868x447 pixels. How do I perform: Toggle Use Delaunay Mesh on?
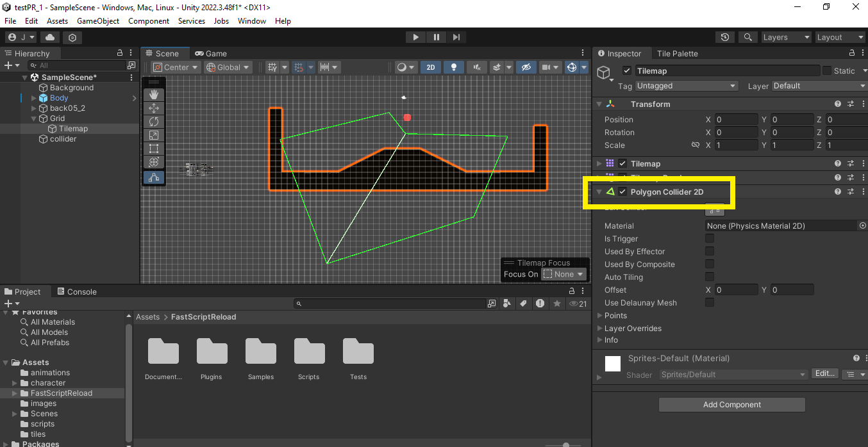(x=709, y=302)
